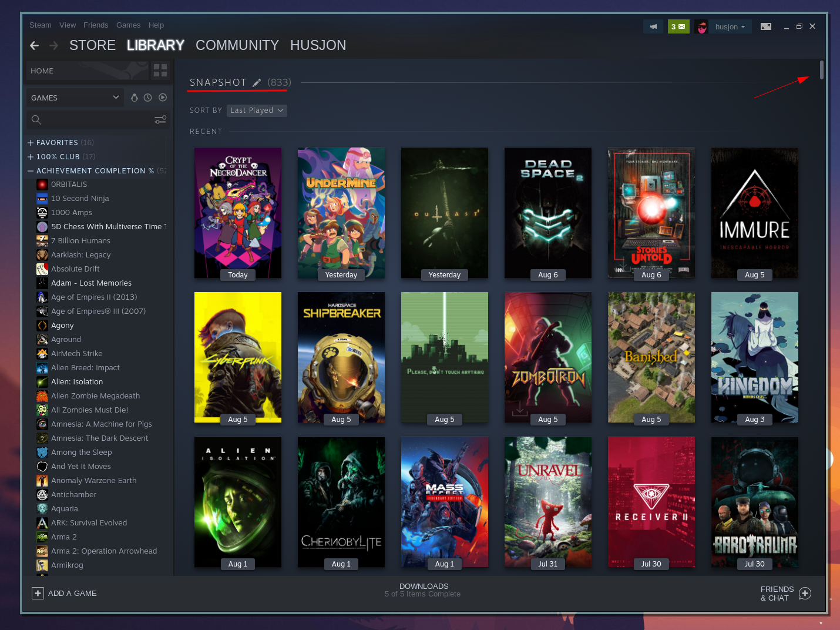
Task: Click the library vertical scrollbar thumb
Action: pos(822,69)
